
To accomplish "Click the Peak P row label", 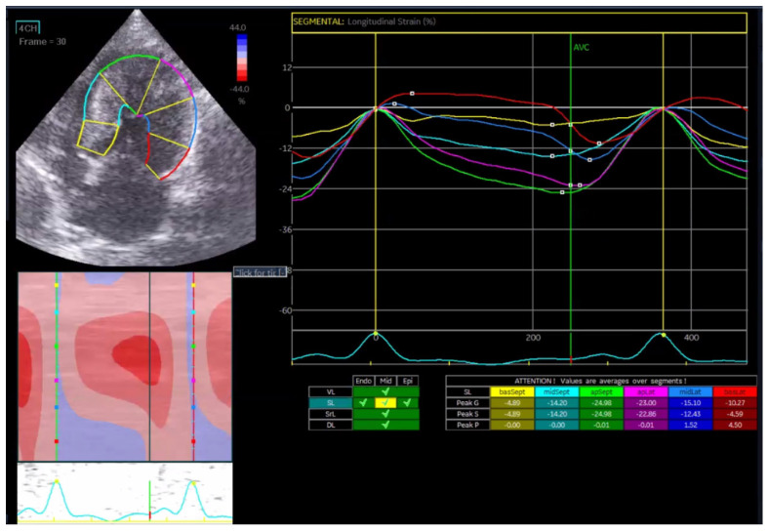I will tap(467, 425).
